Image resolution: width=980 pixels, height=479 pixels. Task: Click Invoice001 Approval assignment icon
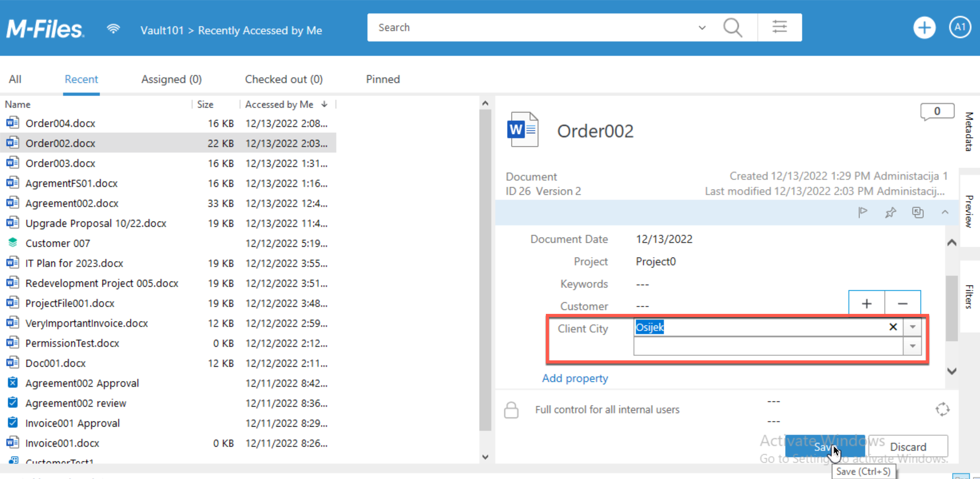pyautogui.click(x=13, y=422)
